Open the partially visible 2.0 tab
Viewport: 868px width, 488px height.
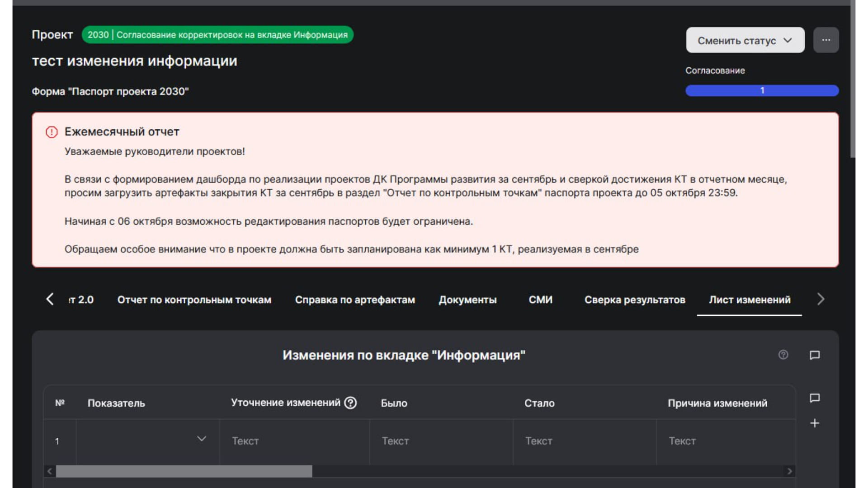81,300
